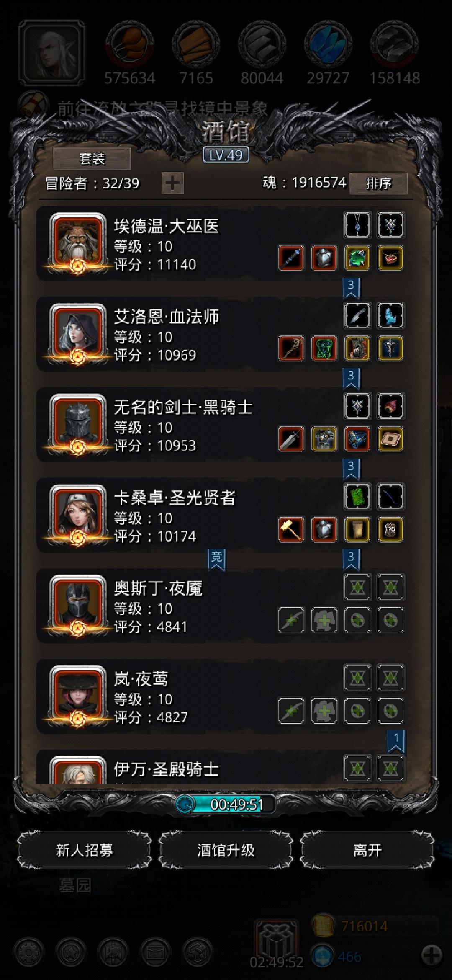The width and height of the screenshot is (452, 980).
Task: Tap 卡桑卓·圣光贤者's golden hammer weapon icon
Action: point(291,529)
